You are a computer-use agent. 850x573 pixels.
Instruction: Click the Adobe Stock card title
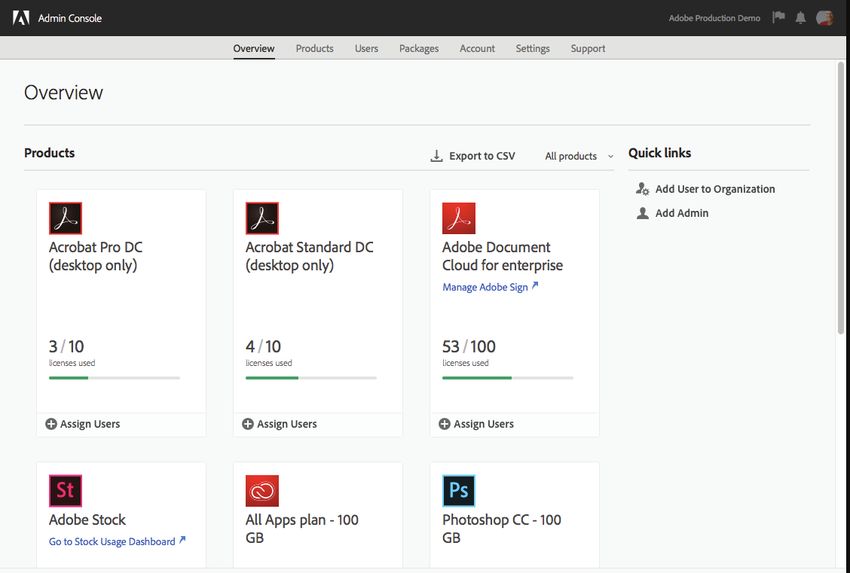(x=87, y=519)
